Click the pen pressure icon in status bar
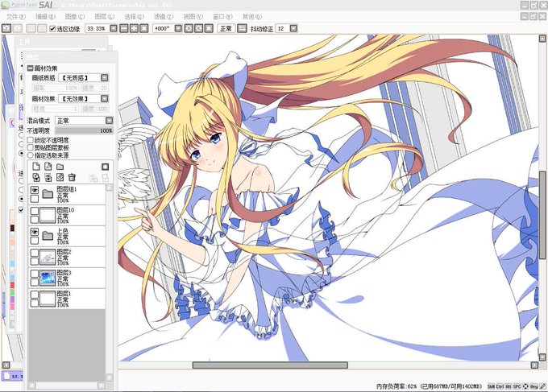This screenshot has height=392, width=548. 542,386
